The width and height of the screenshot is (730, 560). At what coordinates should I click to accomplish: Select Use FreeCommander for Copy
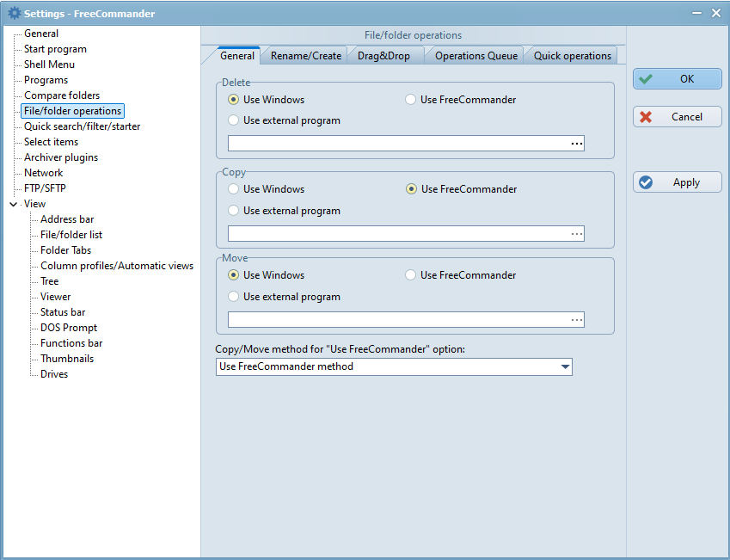(x=462, y=189)
